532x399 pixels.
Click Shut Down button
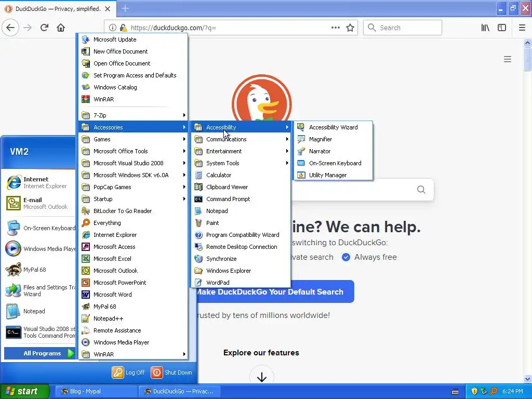[171, 373]
